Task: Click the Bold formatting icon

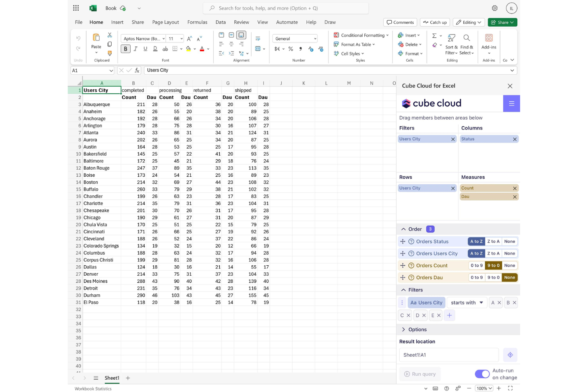Action: click(x=126, y=49)
